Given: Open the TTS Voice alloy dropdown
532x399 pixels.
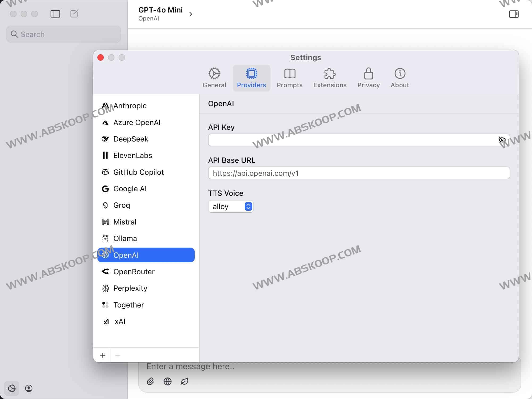Looking at the screenshot, I should click(x=231, y=206).
